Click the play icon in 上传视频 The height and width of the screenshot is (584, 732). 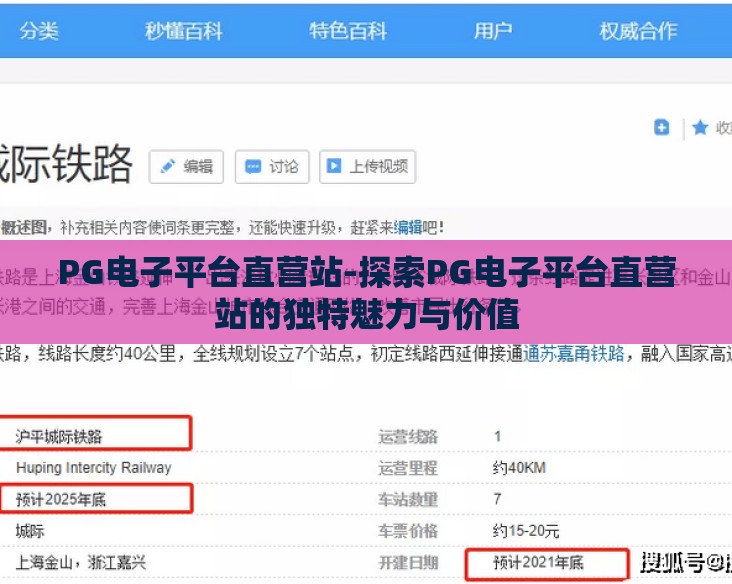(333, 166)
